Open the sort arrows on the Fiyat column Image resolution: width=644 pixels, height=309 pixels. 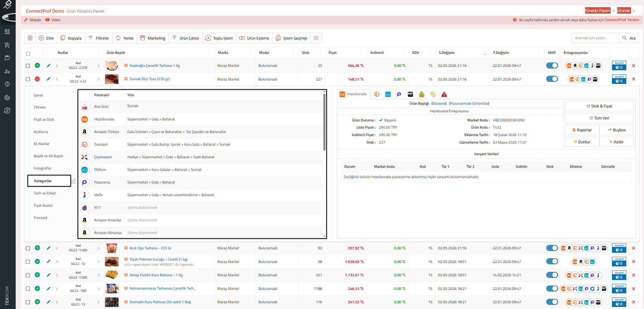pos(362,53)
